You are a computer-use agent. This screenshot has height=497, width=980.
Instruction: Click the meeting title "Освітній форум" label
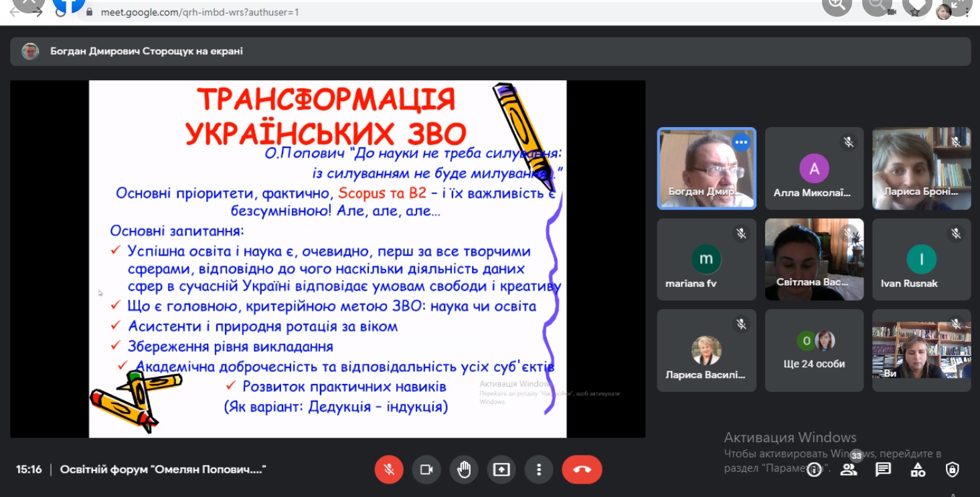tap(163, 470)
